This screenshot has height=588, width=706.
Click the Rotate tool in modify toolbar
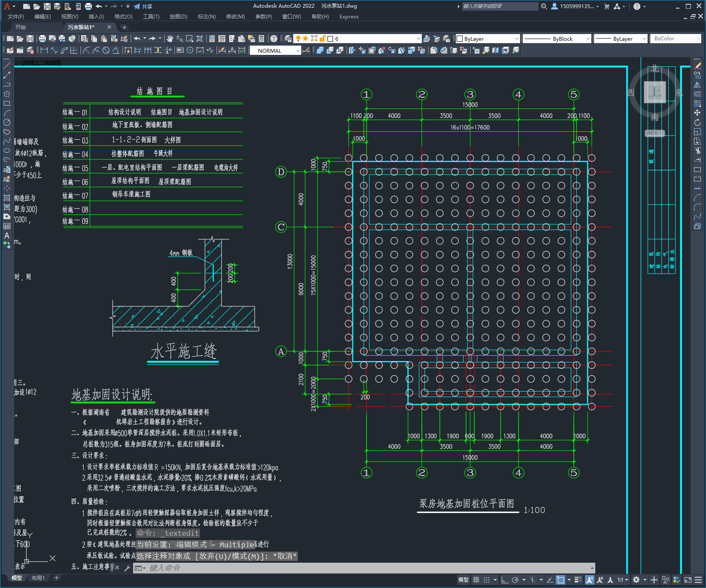pyautogui.click(x=697, y=123)
